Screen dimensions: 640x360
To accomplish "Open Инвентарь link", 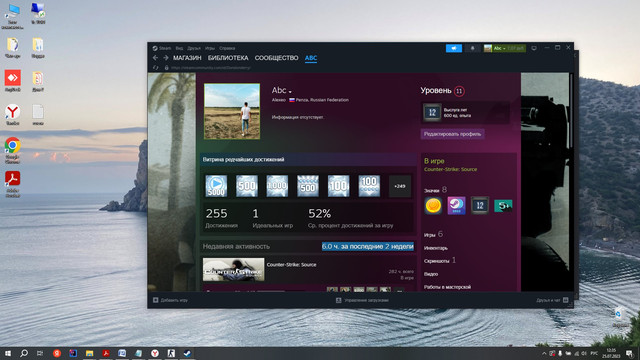I will click(436, 248).
